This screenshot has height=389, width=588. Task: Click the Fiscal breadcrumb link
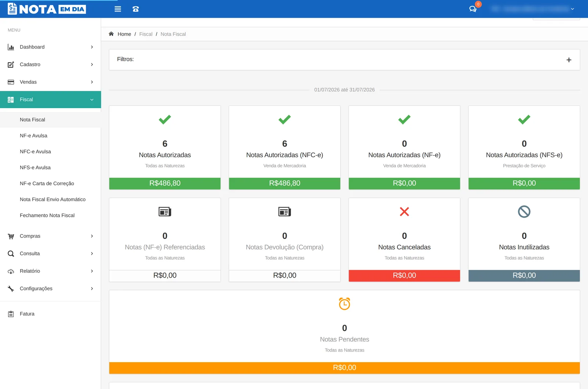pos(146,34)
